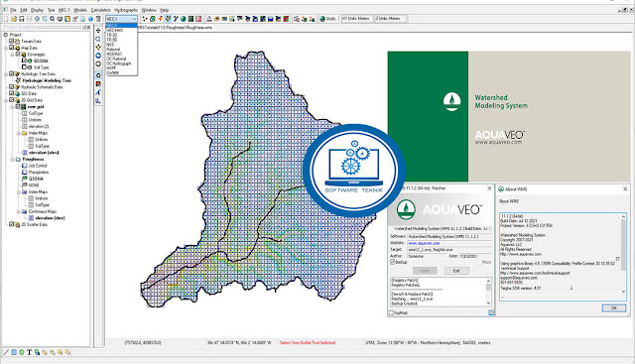Toggle 2D Grid Data checkbox
The width and height of the screenshot is (635, 364).
tap(12, 100)
